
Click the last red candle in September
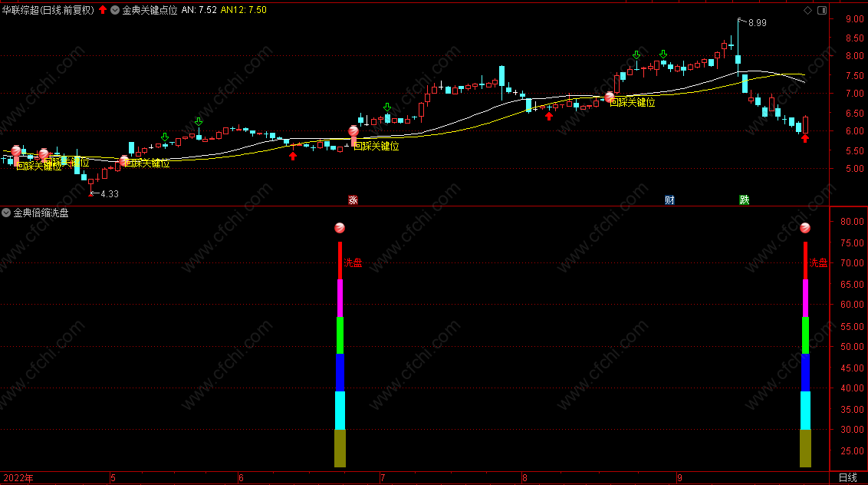coord(805,125)
